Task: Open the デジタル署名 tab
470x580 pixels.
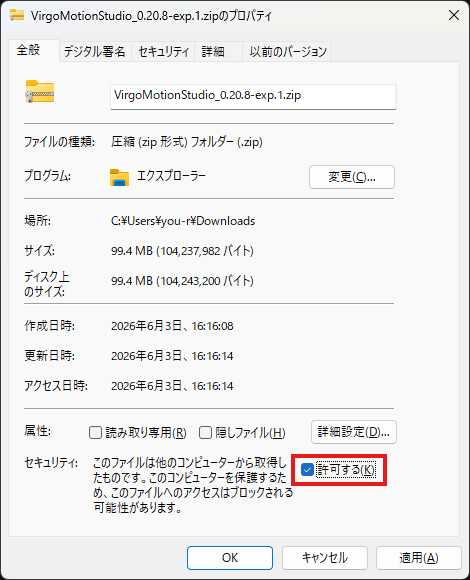Action: click(95, 51)
